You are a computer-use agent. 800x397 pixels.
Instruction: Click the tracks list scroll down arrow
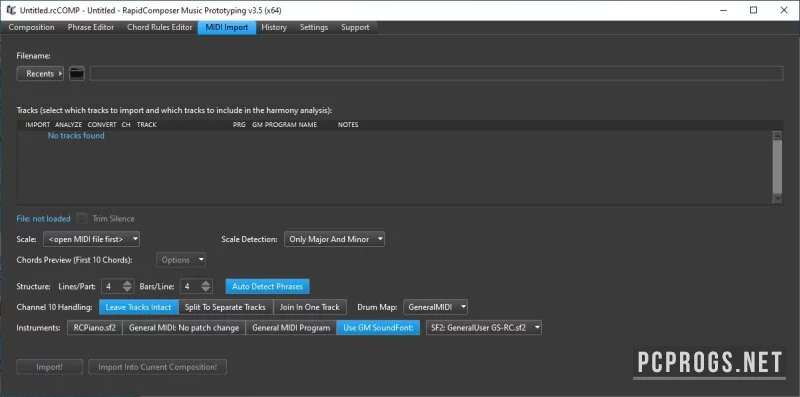click(777, 199)
